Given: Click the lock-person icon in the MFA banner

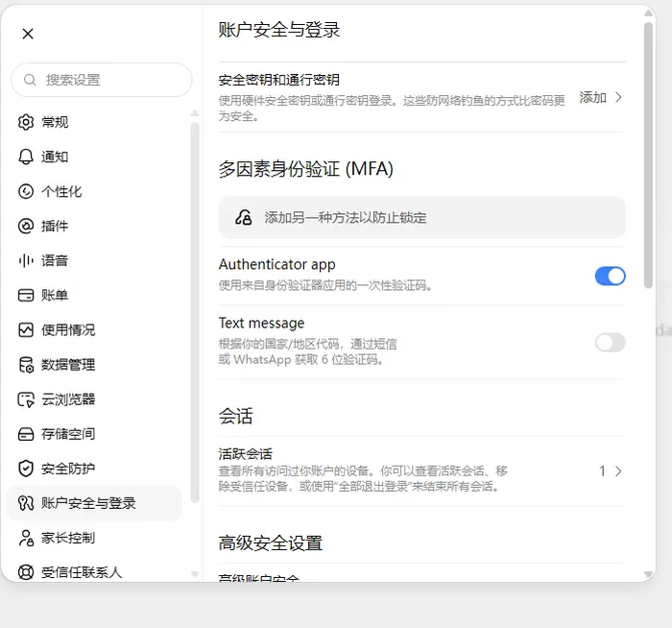Looking at the screenshot, I should click(244, 217).
